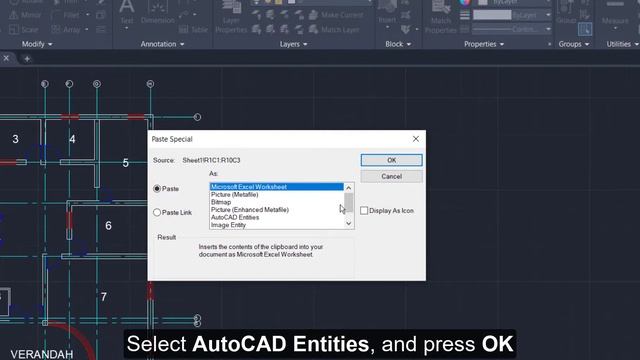Expand the Layers panel flyout
The image size is (640, 360).
(293, 44)
